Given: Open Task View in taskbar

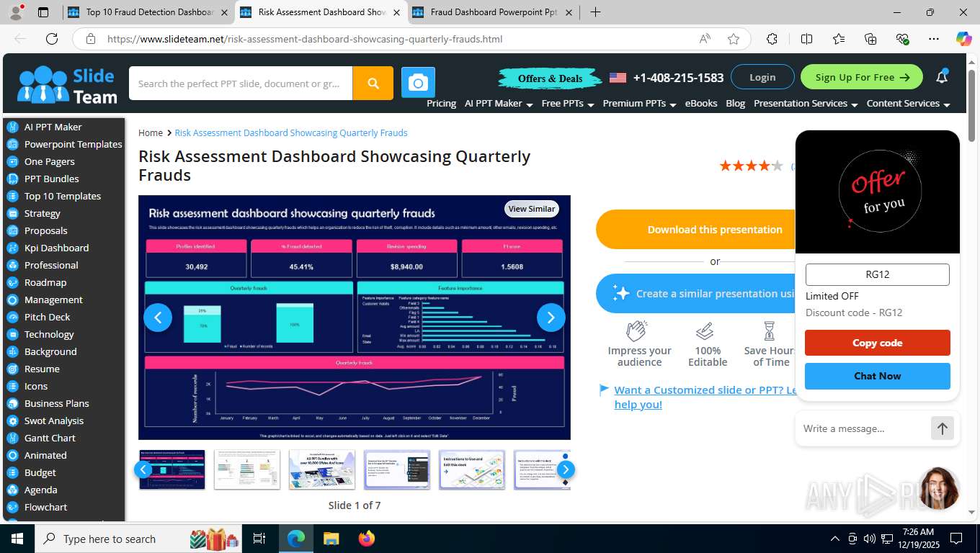Looking at the screenshot, I should pos(259,539).
